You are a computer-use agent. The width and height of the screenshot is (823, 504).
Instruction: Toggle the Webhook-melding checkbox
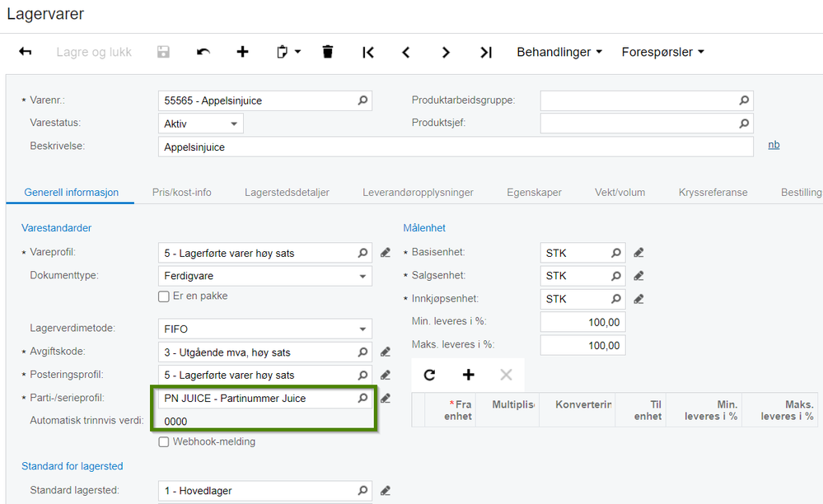click(164, 442)
